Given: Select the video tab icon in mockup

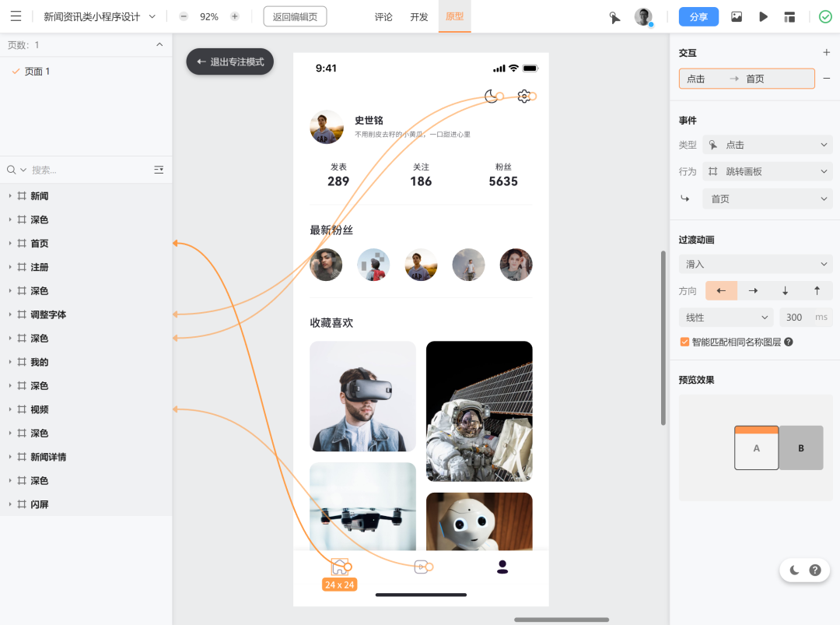Looking at the screenshot, I should tap(422, 567).
